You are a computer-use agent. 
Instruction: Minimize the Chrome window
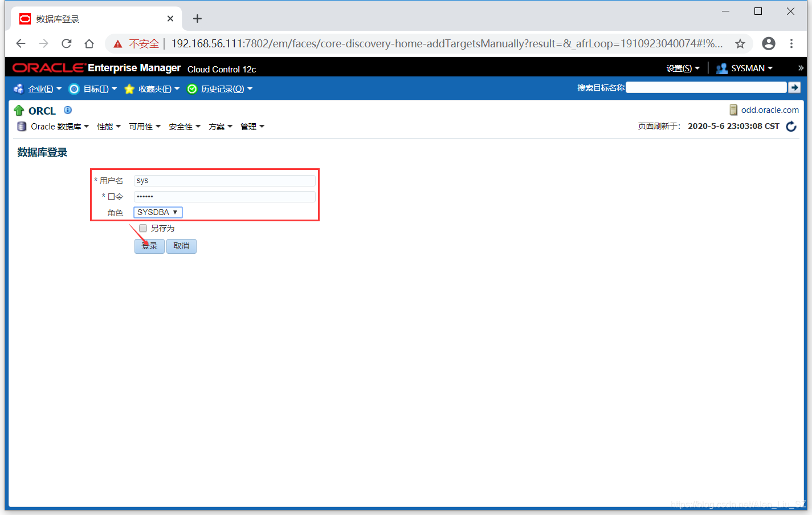(x=726, y=11)
